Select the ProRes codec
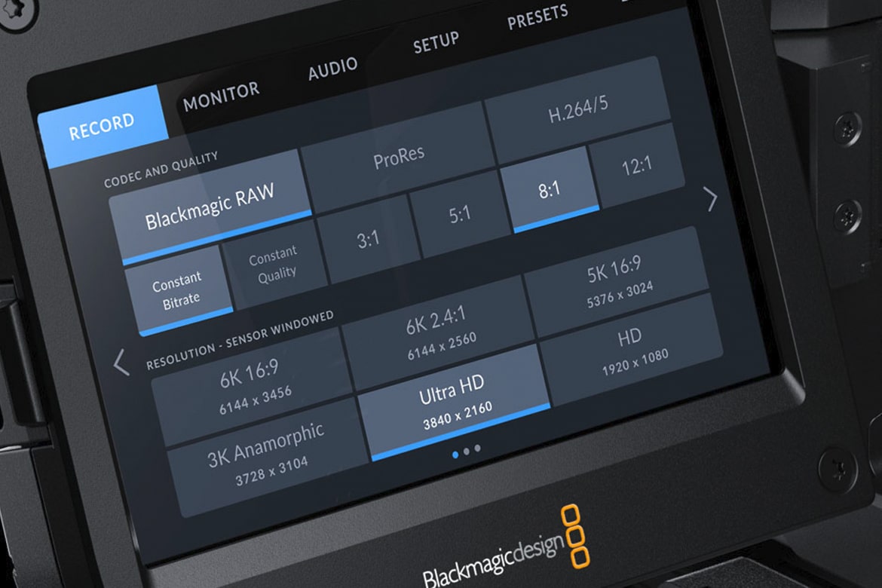882x588 pixels. tap(398, 158)
